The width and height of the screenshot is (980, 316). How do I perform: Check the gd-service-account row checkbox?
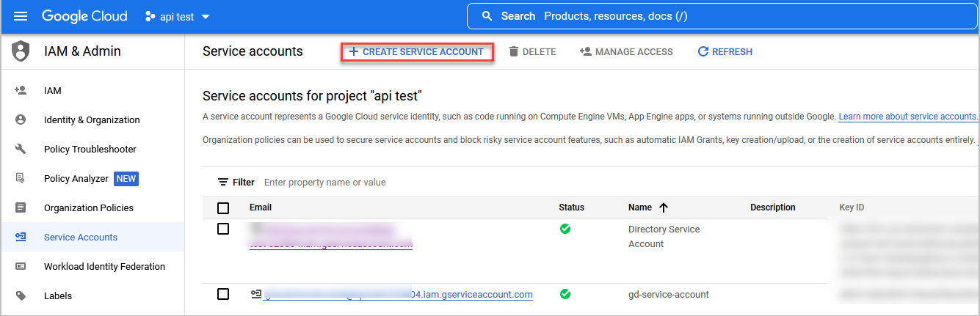tap(223, 294)
